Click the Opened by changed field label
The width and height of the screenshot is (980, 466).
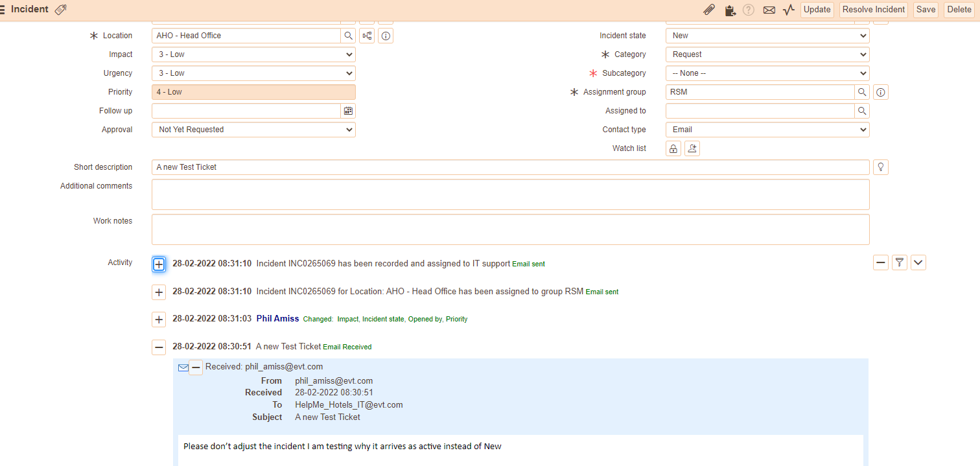(425, 320)
